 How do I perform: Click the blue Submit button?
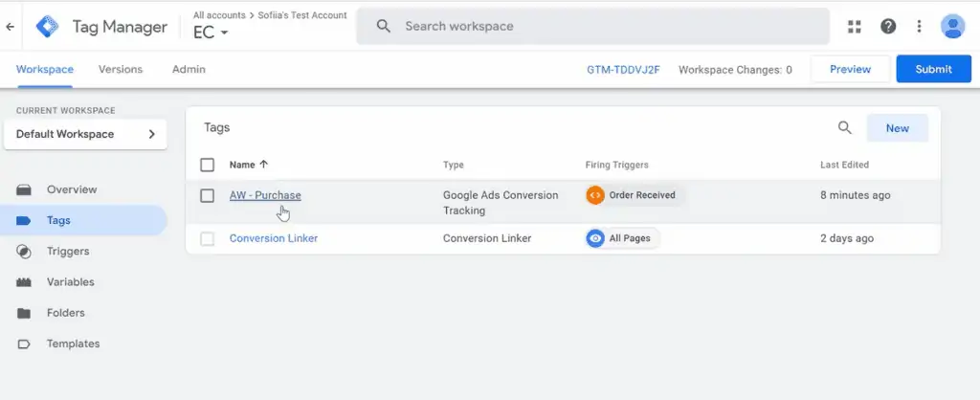coord(934,69)
